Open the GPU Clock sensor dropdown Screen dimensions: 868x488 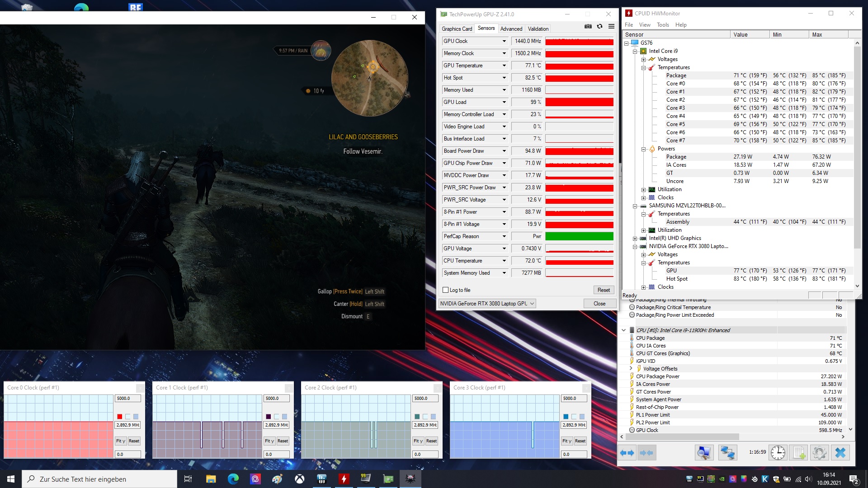click(504, 41)
